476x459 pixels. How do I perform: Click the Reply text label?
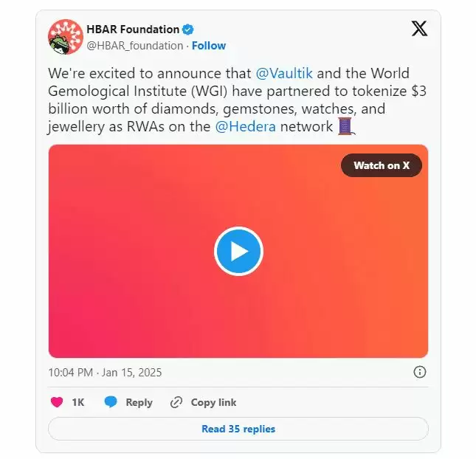click(139, 402)
